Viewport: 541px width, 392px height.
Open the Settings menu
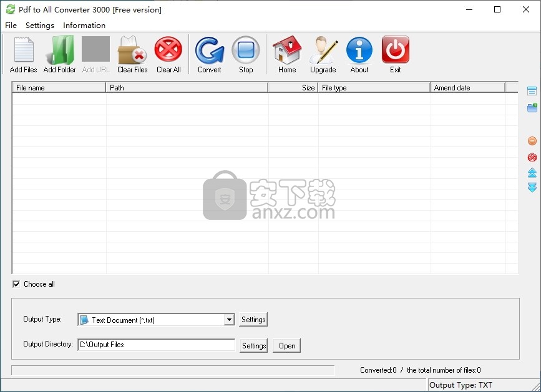40,25
